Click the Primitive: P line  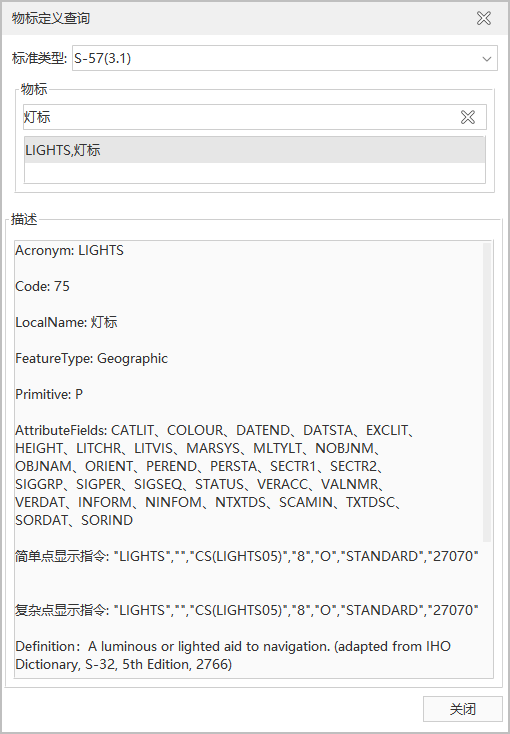coord(49,395)
